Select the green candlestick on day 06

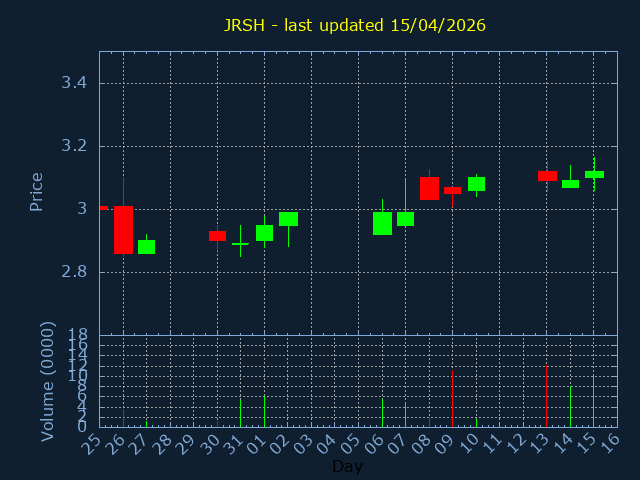coord(382,223)
